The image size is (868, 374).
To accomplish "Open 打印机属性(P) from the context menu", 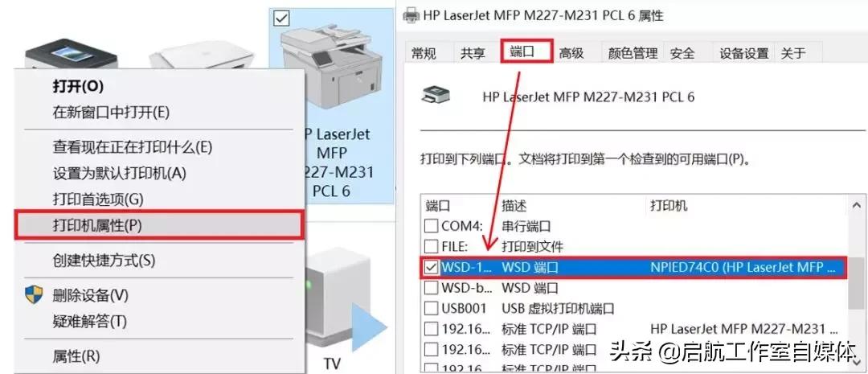I will click(159, 225).
